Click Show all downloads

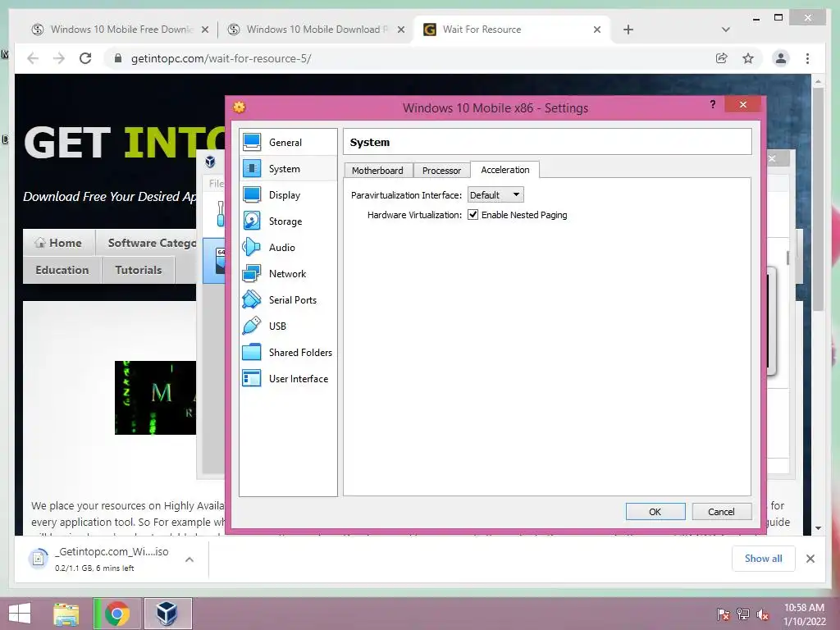click(x=764, y=559)
